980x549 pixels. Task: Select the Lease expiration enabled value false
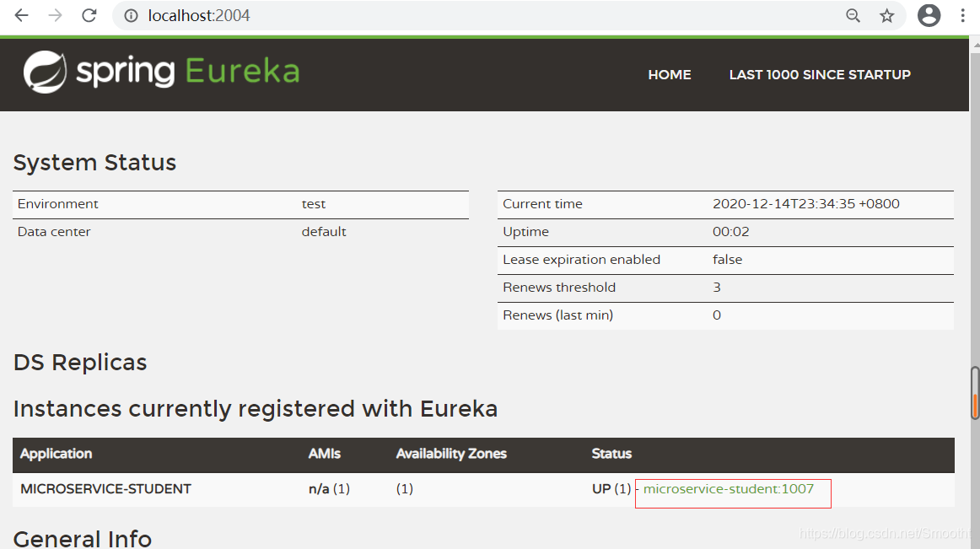(727, 260)
